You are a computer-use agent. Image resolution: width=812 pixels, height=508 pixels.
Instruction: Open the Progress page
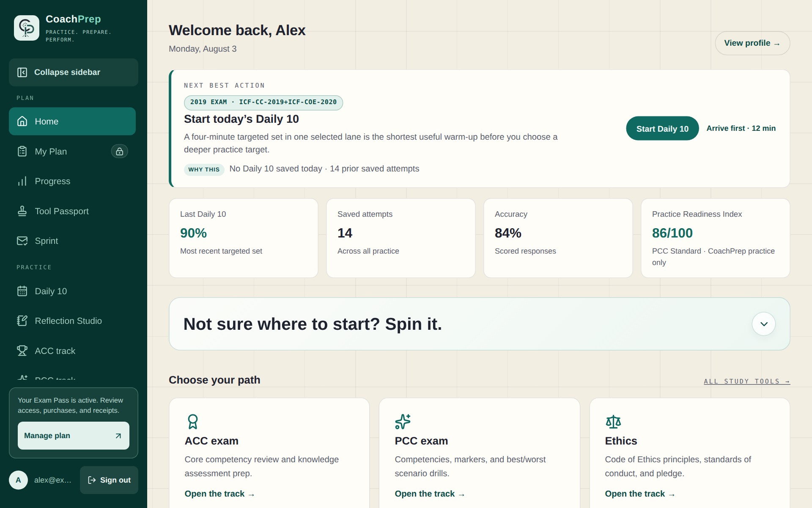[x=72, y=181]
